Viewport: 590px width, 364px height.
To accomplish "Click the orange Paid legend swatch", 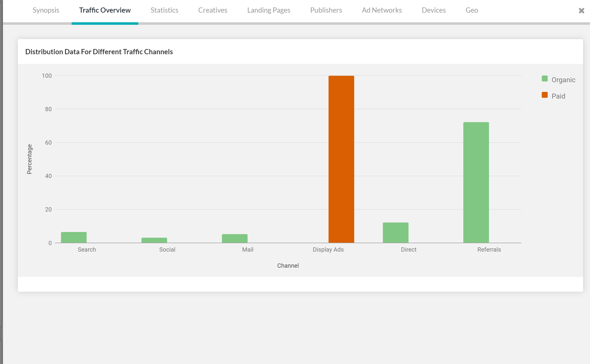I will click(x=545, y=95).
